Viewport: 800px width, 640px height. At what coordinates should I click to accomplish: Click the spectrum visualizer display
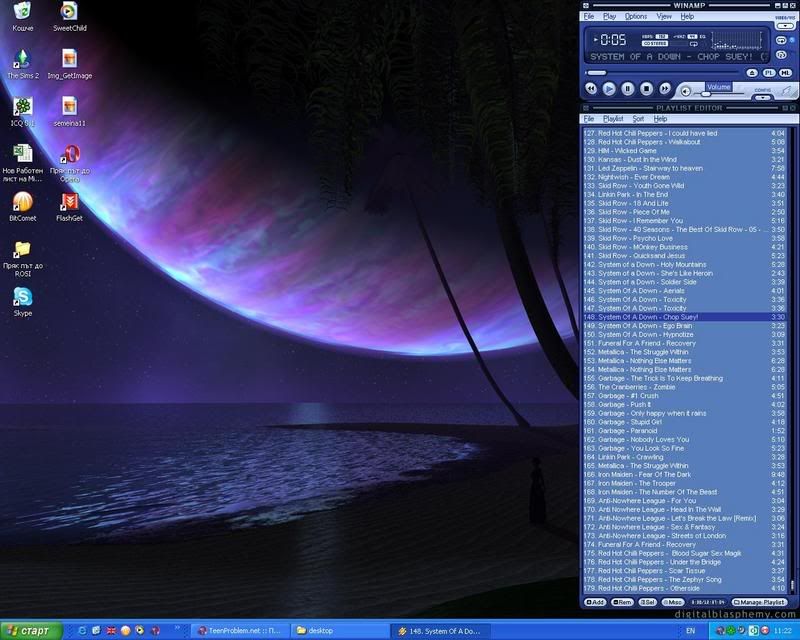(738, 40)
